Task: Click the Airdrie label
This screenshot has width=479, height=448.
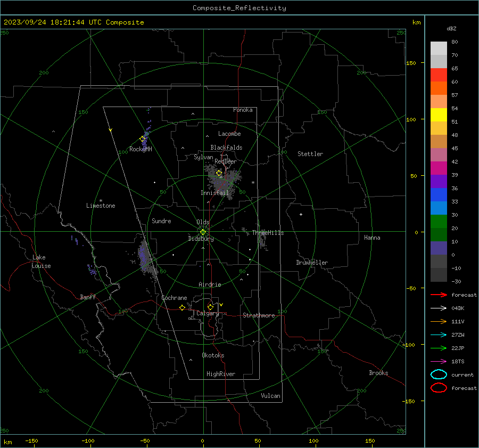Action: pyautogui.click(x=210, y=284)
